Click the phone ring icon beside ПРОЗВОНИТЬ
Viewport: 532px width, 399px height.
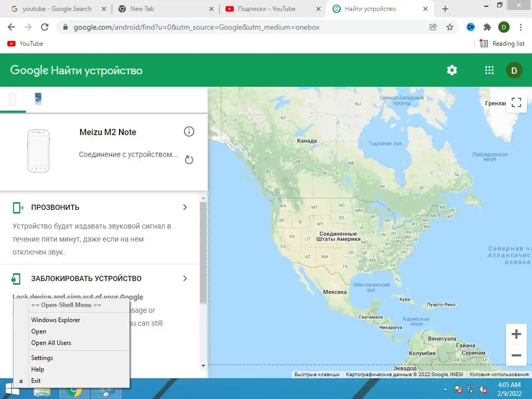click(x=18, y=207)
